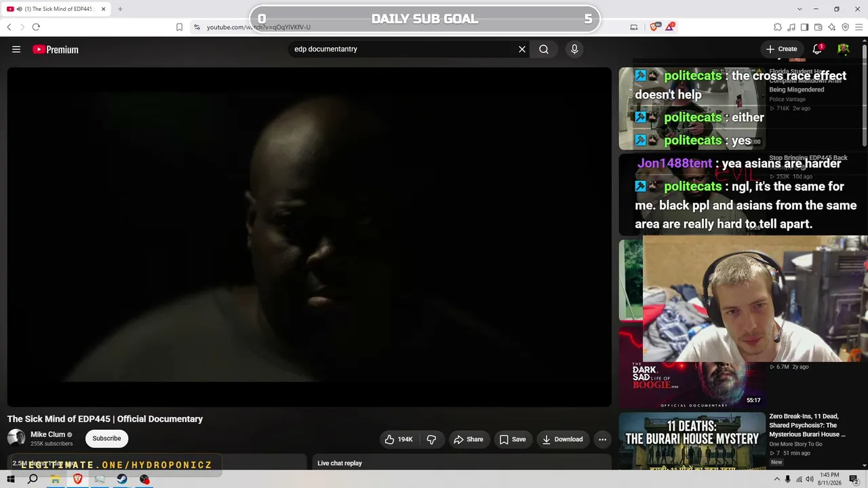Open 'Zero Break-Ins, 11 Dead' video title
Screen dimensions: 868x488
point(807,425)
